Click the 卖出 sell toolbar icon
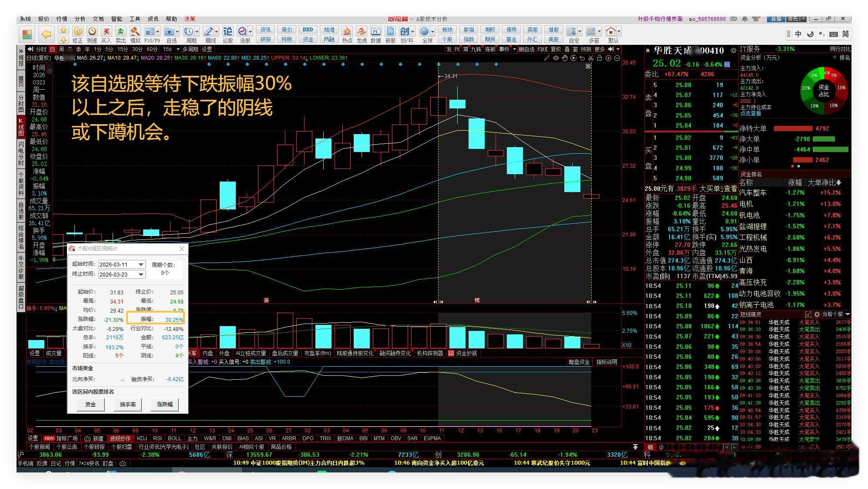Screen dimensions: 868x489 pyautogui.click(x=121, y=32)
